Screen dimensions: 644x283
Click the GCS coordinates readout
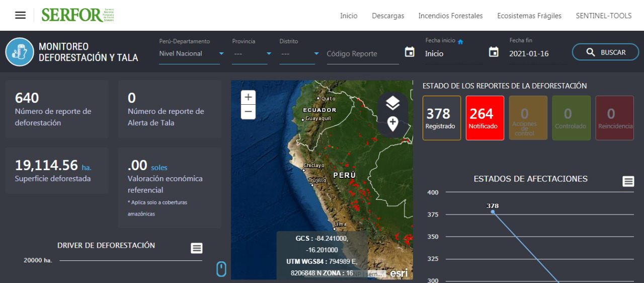coord(322,256)
